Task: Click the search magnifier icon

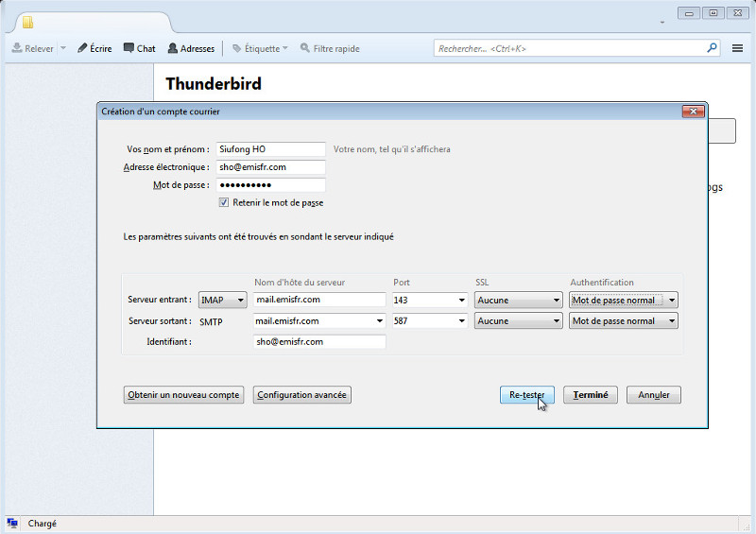Action: point(712,47)
